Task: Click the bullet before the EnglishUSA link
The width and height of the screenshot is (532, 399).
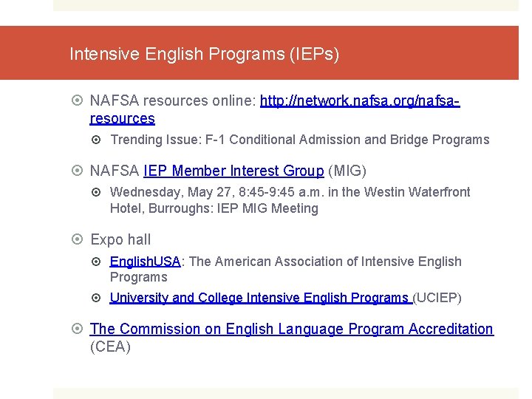Action: click(99, 262)
